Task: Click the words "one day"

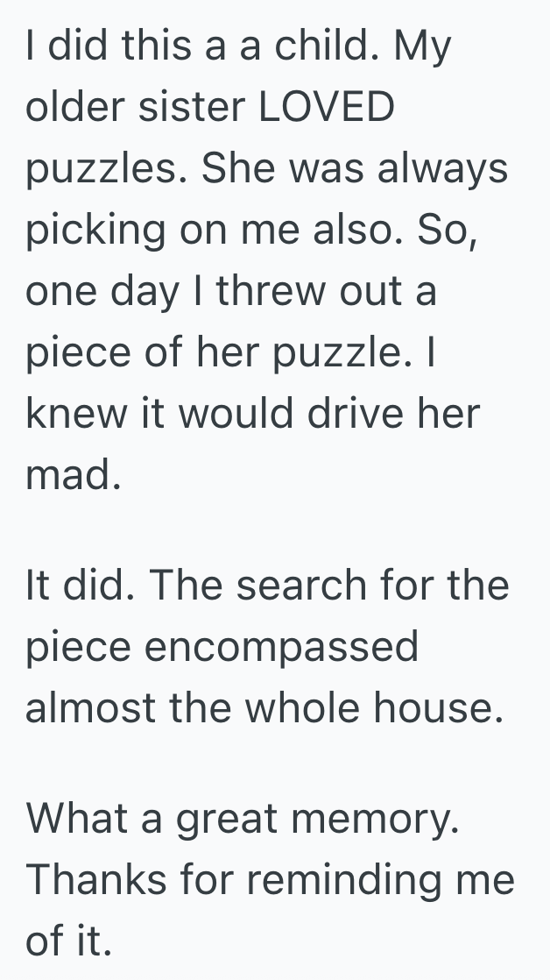Action: click(102, 293)
